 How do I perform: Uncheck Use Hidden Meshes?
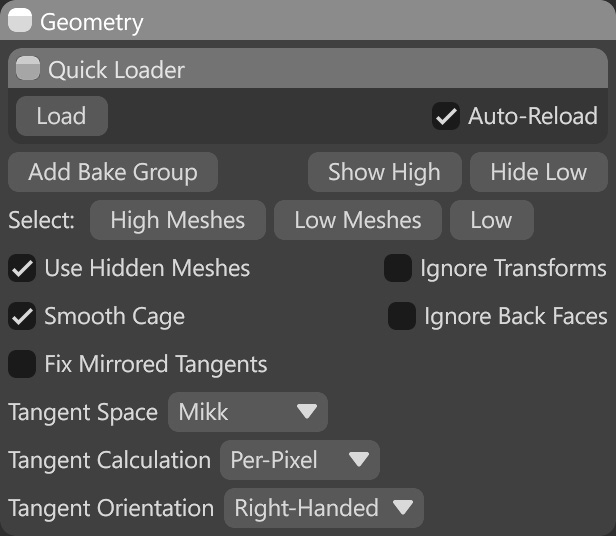(x=22, y=268)
